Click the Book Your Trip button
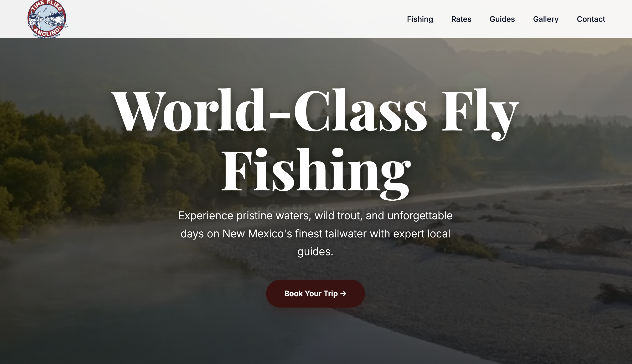Screen dimensions: 632x364 pos(315,294)
